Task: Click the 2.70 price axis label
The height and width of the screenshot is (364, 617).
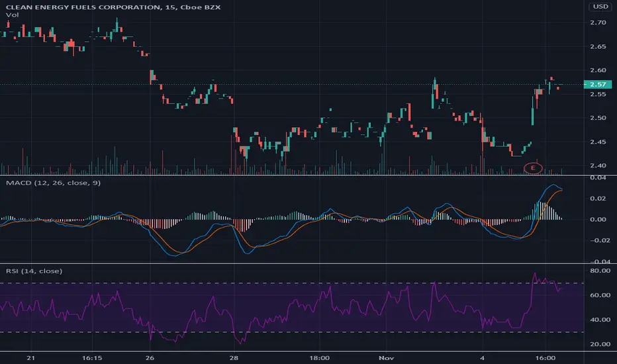Action: 598,23
